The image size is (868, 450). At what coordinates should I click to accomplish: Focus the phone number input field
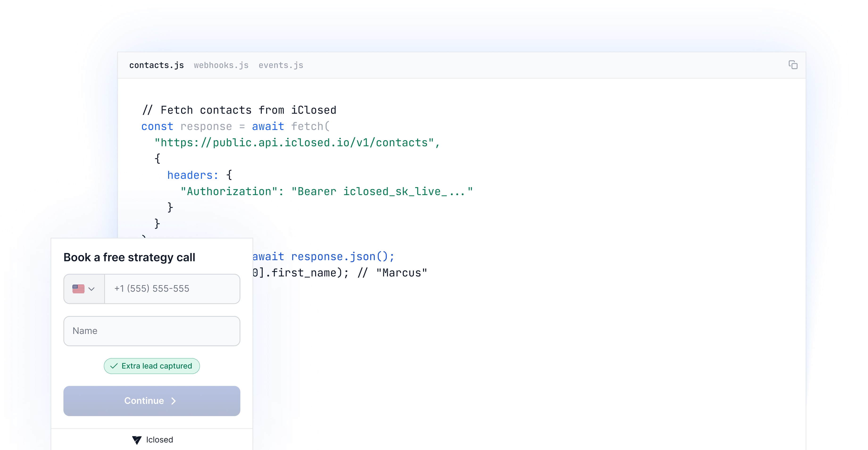[172, 289]
